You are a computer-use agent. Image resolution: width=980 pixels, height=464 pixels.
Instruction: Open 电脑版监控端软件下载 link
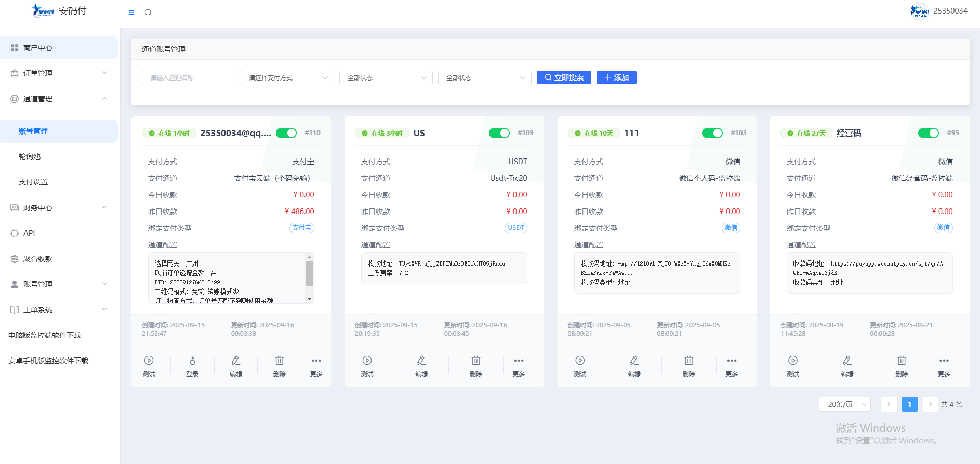point(45,335)
